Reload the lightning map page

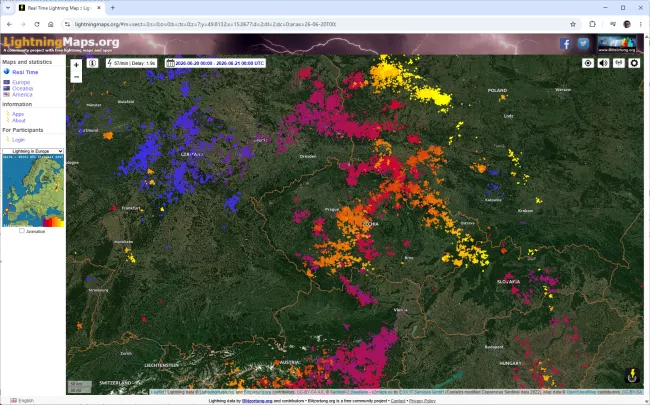pyautogui.click(x=37, y=24)
